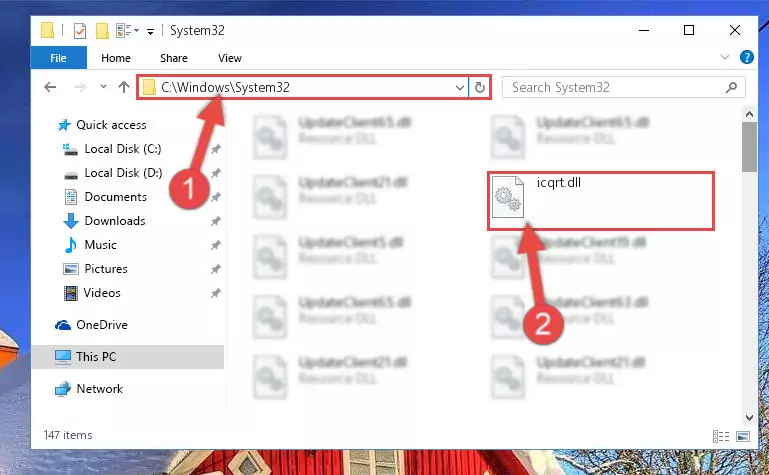
Task: Unpin Local Disk (C:) pin icon
Action: (215, 149)
